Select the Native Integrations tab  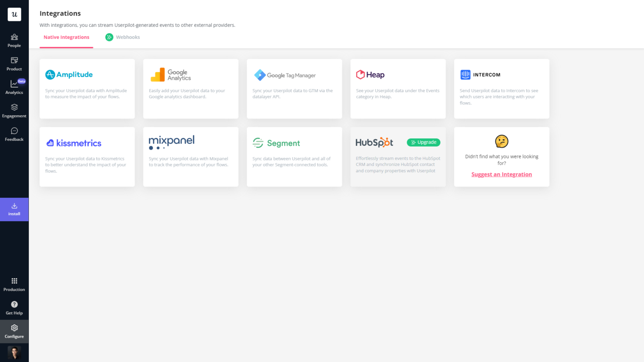[66, 37]
